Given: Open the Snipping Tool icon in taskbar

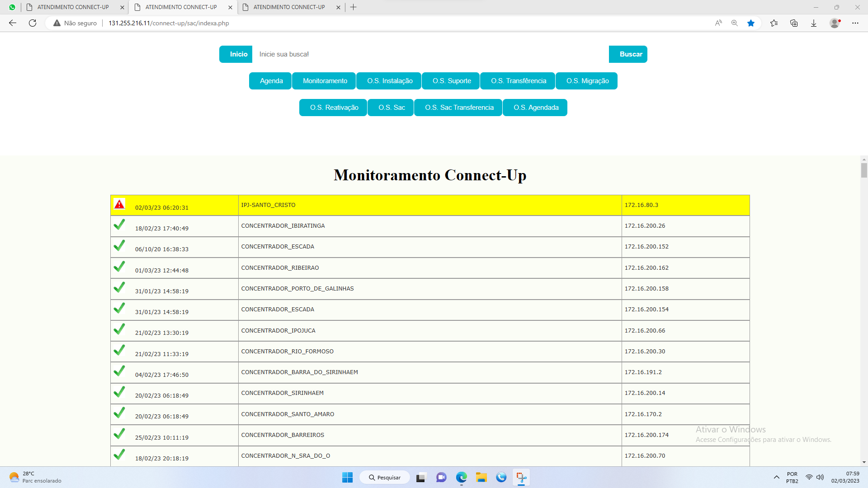Looking at the screenshot, I should click(521, 477).
